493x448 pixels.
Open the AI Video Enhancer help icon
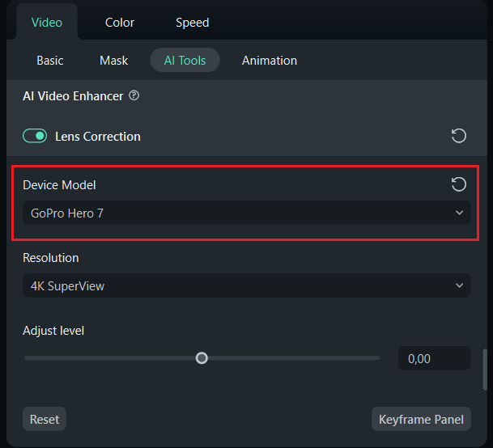(134, 95)
